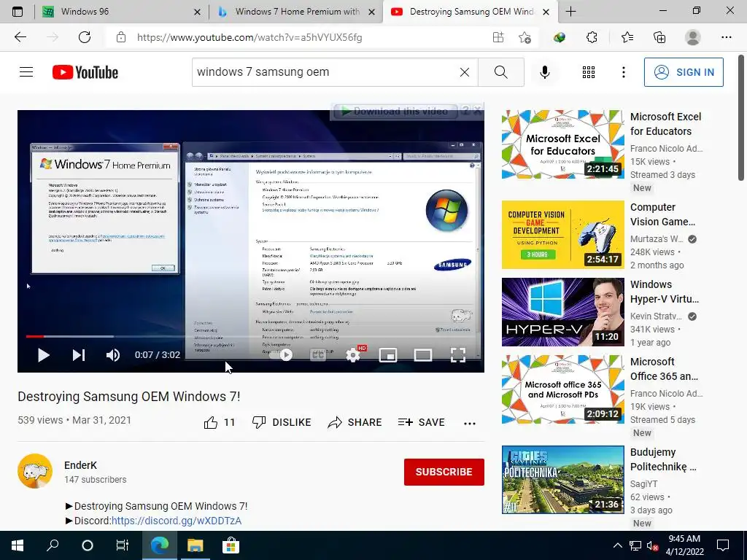Image resolution: width=747 pixels, height=560 pixels.
Task: Switch to theater mode
Action: 423,355
